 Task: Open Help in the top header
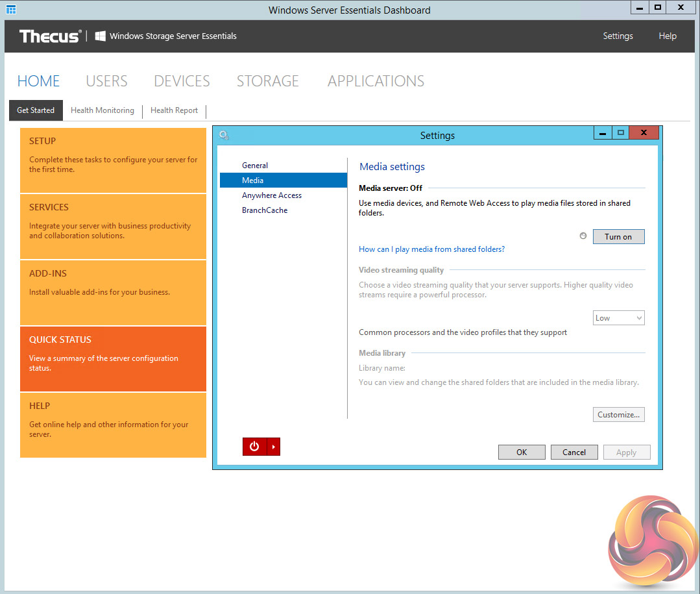pos(668,36)
